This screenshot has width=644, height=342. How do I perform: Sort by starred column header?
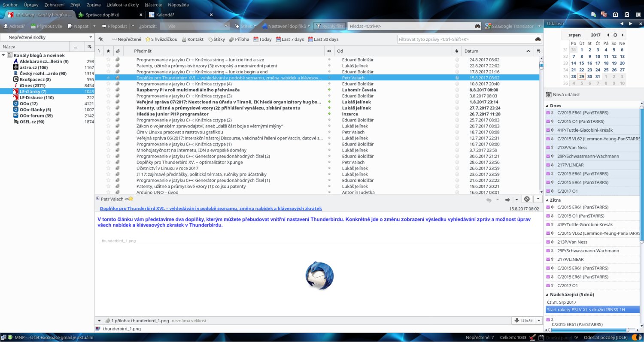(108, 51)
